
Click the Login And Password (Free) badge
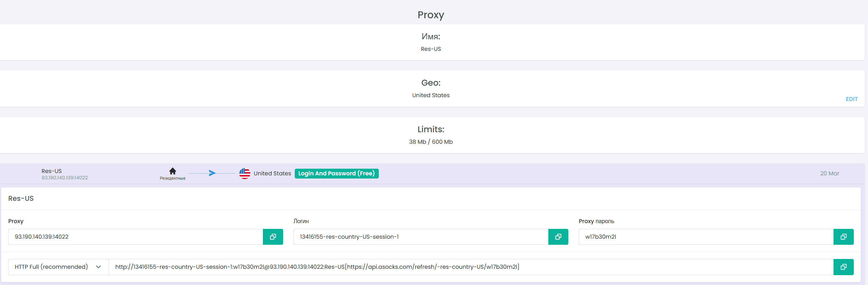[x=336, y=174]
